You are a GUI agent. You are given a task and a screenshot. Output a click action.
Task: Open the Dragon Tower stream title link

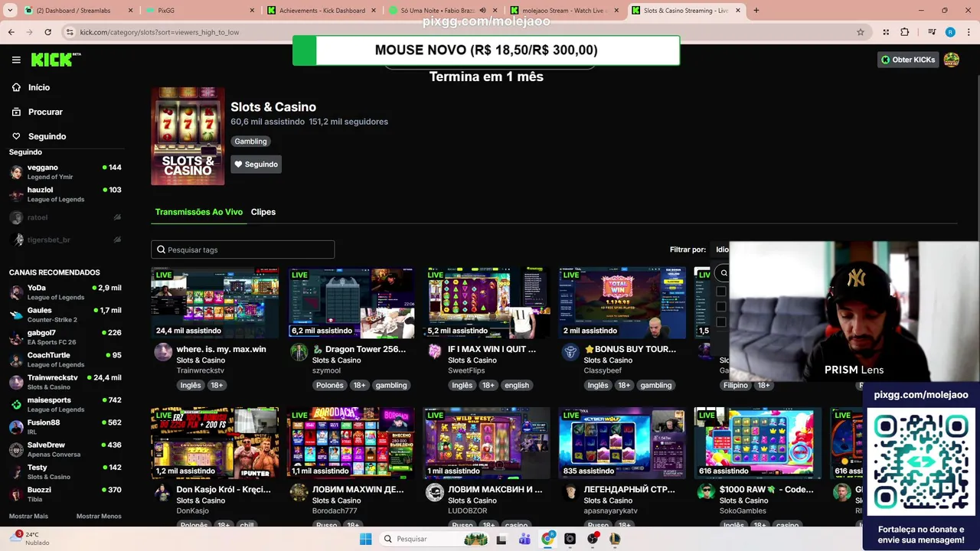(359, 350)
